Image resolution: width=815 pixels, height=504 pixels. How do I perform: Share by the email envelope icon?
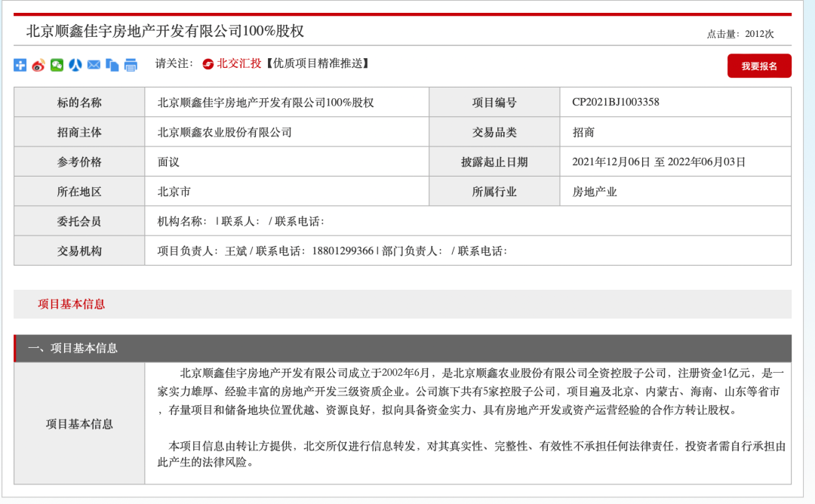pyautogui.click(x=94, y=65)
